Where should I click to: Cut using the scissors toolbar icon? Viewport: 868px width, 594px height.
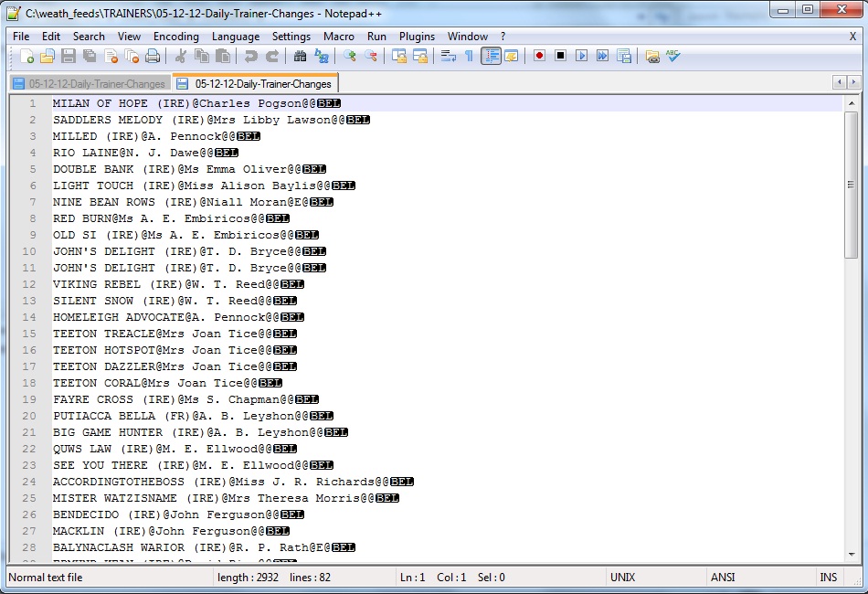tap(180, 56)
